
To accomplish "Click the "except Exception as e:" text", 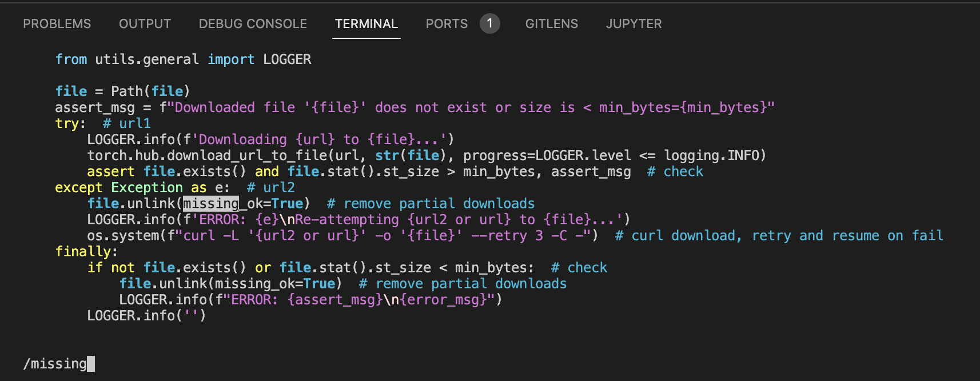I will click(142, 188).
